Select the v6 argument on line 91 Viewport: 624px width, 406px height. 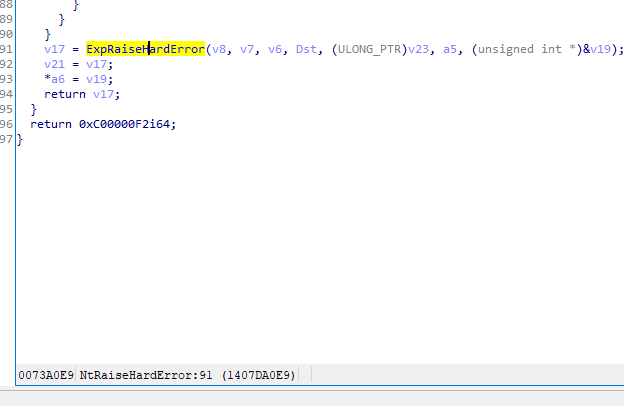(275, 49)
